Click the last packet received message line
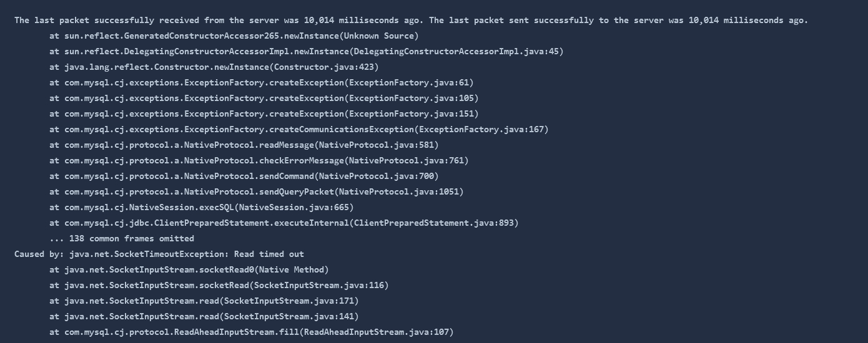 411,21
